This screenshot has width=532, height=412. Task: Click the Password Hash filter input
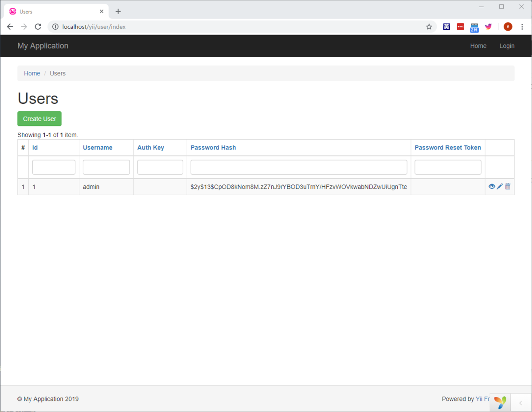pos(299,167)
